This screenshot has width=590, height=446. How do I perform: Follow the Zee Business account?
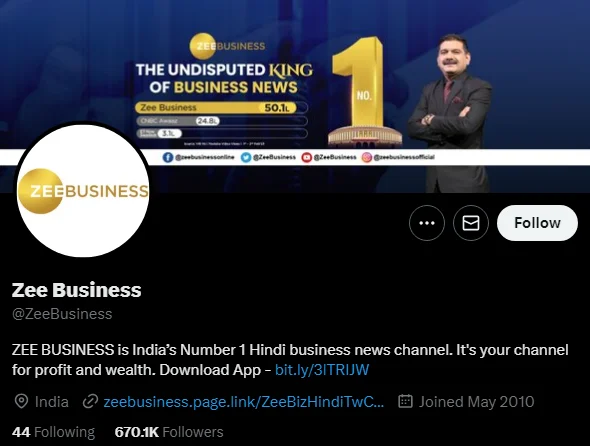tap(537, 223)
